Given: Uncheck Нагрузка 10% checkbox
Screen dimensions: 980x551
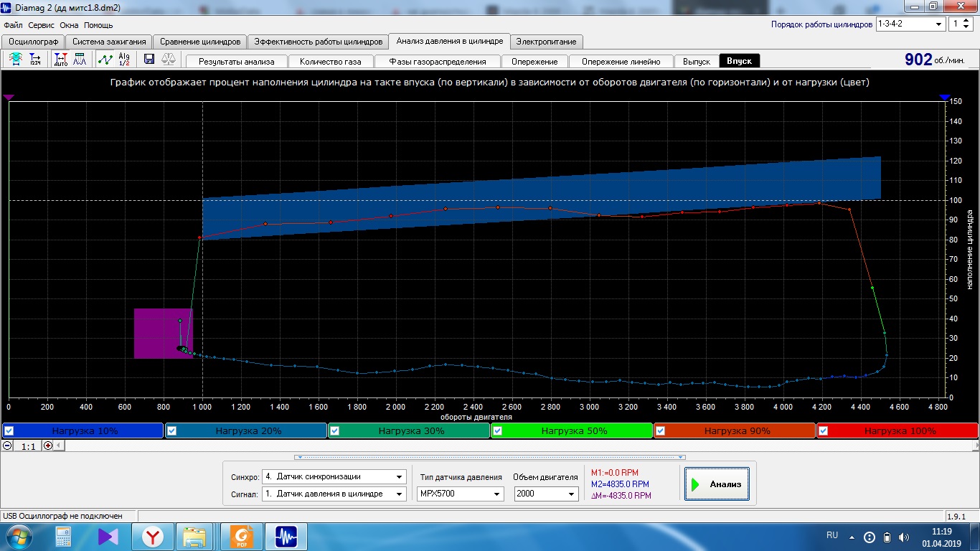Looking at the screenshot, I should [9, 430].
